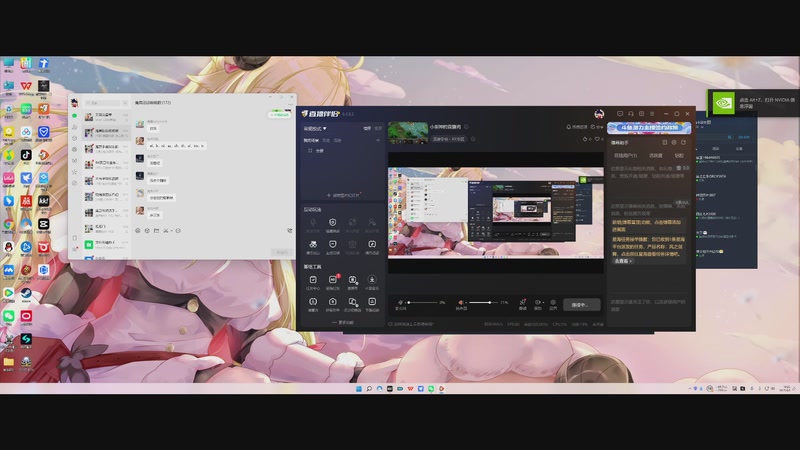
Task: Click the NVIDIA overlay notification
Action: pyautogui.click(x=754, y=103)
